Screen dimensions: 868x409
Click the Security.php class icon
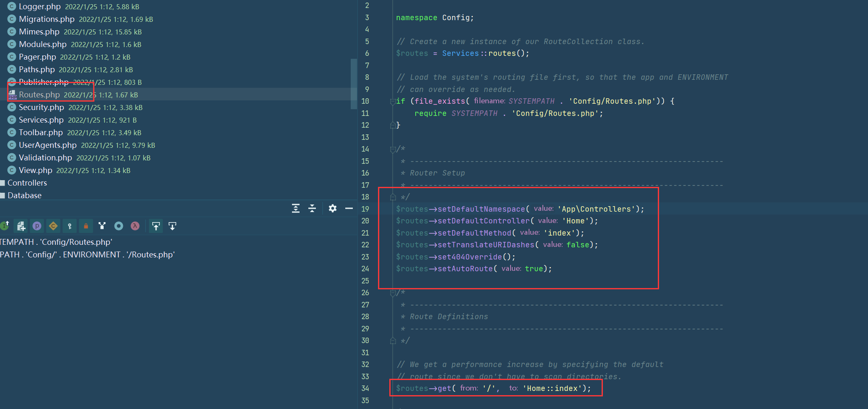(12, 107)
